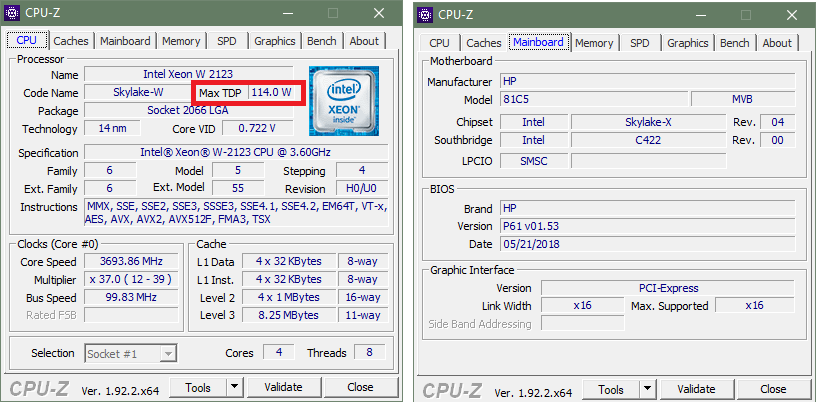Select the CPU tab in left window
The width and height of the screenshot is (817, 402).
pyautogui.click(x=27, y=40)
